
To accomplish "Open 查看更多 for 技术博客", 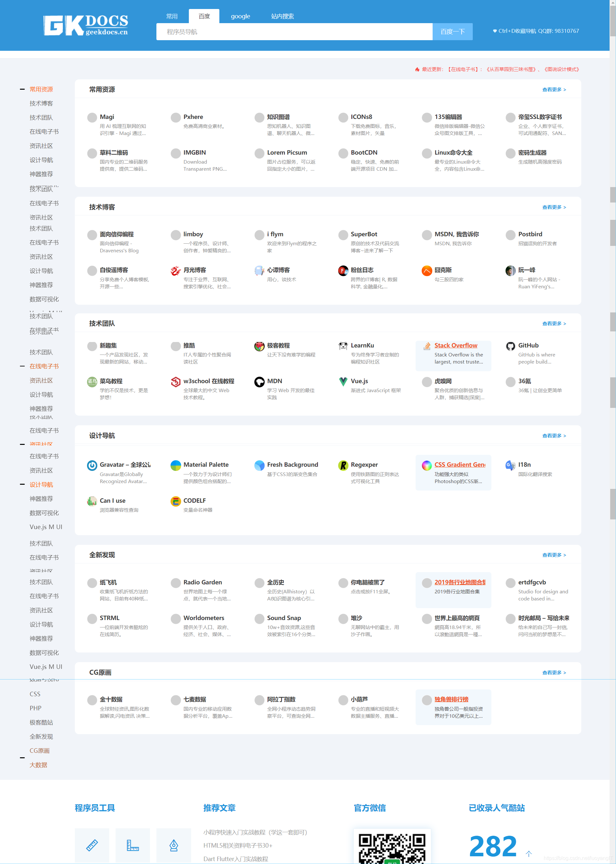I will (554, 207).
